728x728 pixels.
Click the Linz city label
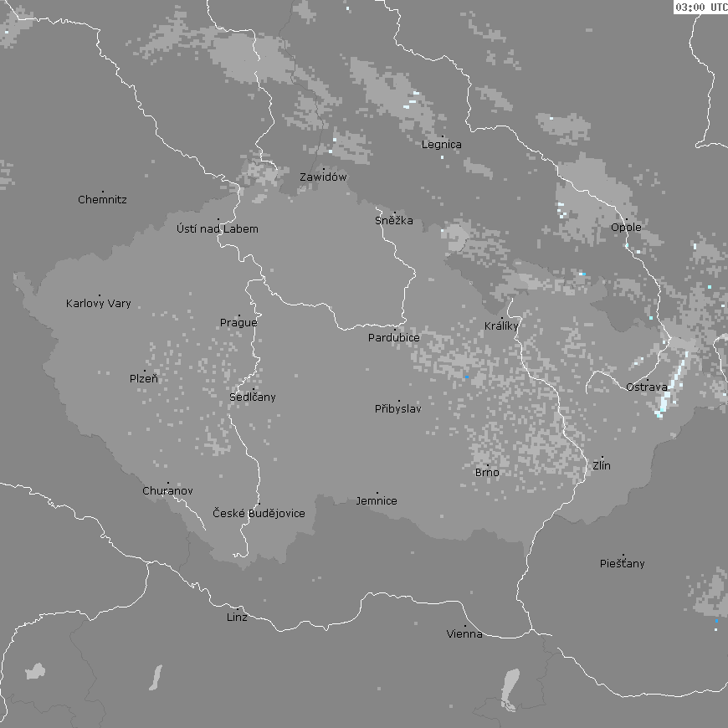coord(237,618)
